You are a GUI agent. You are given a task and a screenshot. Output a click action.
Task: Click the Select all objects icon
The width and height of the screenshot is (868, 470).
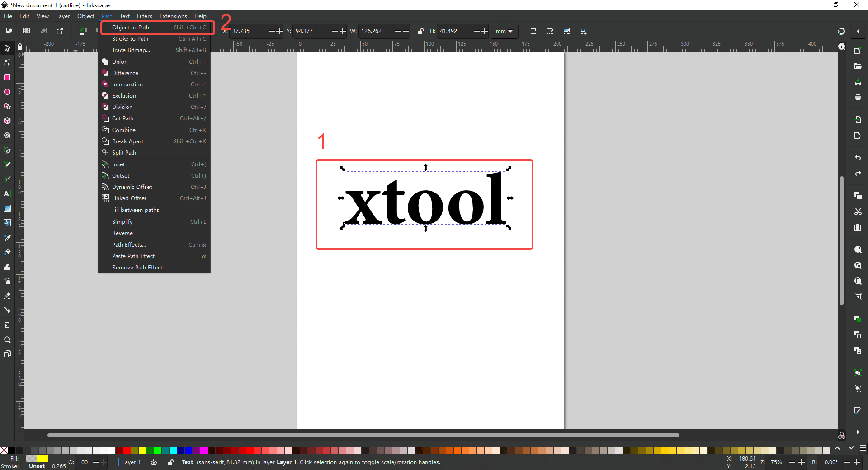click(9, 31)
